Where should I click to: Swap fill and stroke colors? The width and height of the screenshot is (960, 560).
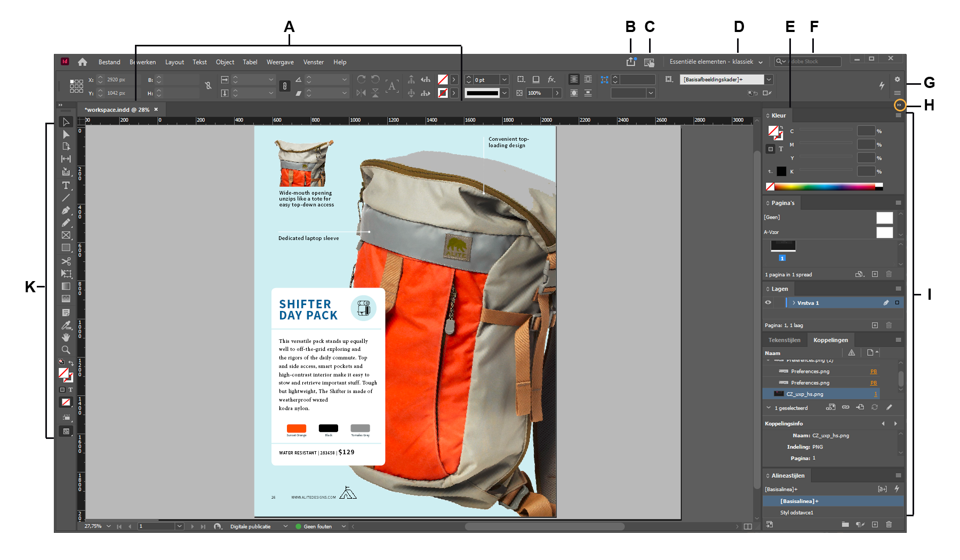coord(71,363)
